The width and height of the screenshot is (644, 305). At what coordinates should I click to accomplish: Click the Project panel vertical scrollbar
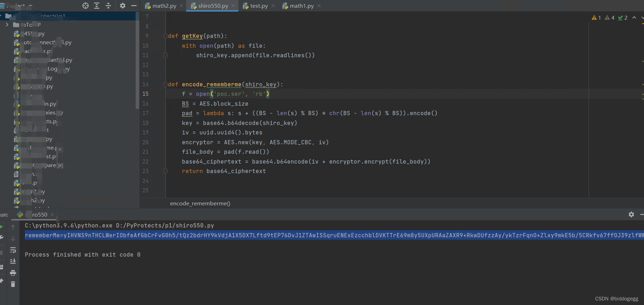click(x=137, y=60)
